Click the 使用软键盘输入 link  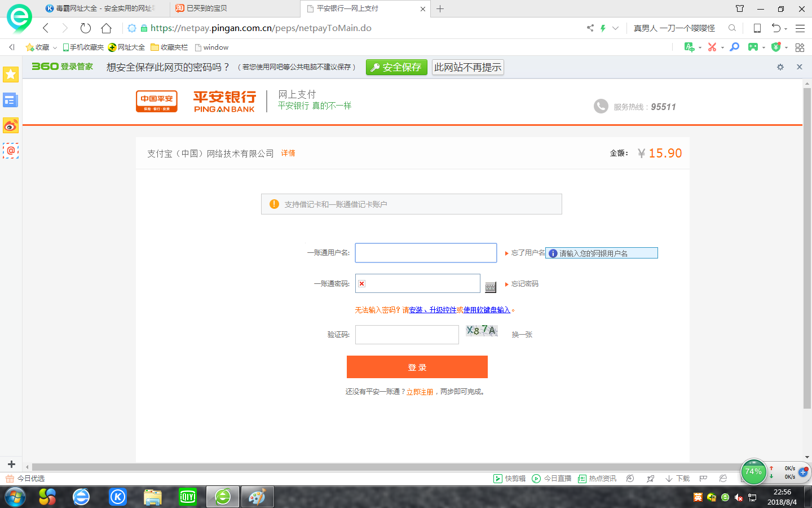click(487, 310)
